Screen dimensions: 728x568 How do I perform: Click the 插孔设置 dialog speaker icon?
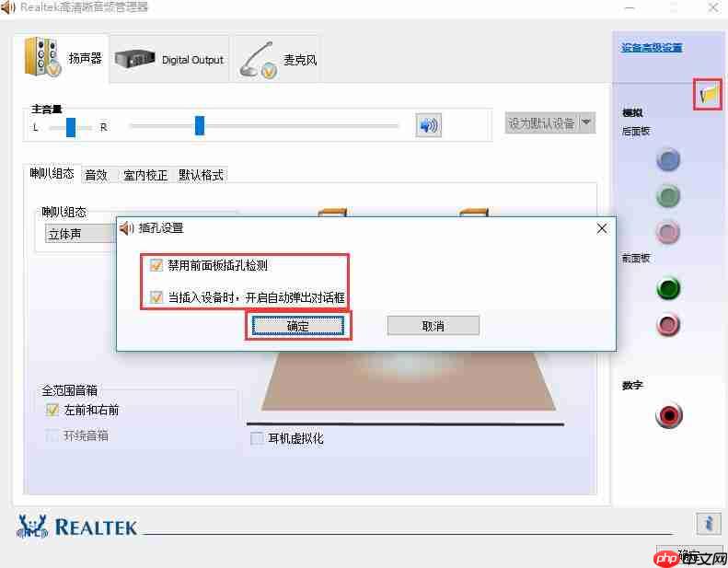coord(126,228)
